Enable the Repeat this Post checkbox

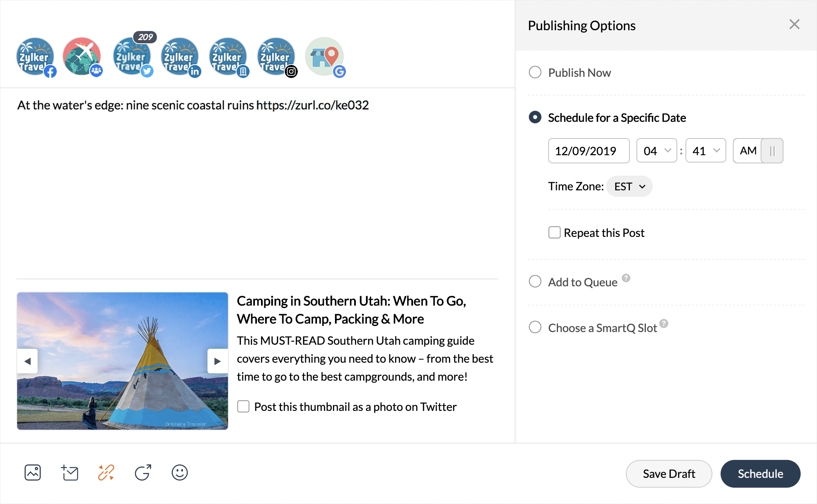(554, 233)
